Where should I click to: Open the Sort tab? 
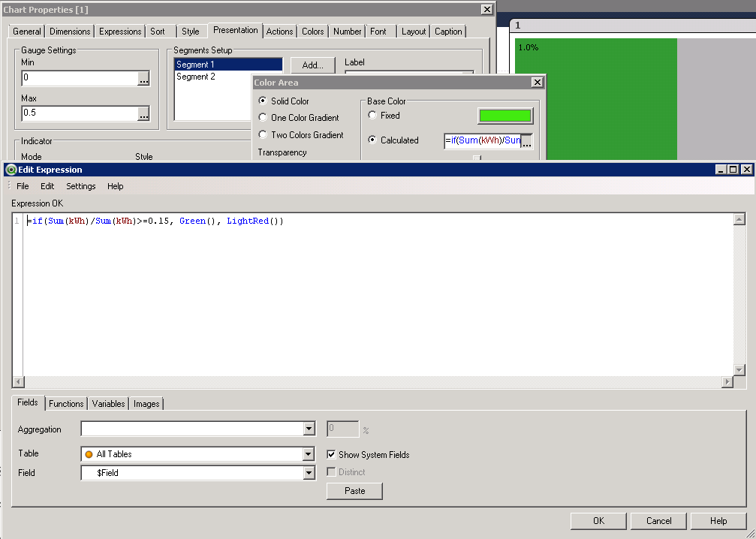pos(158,32)
